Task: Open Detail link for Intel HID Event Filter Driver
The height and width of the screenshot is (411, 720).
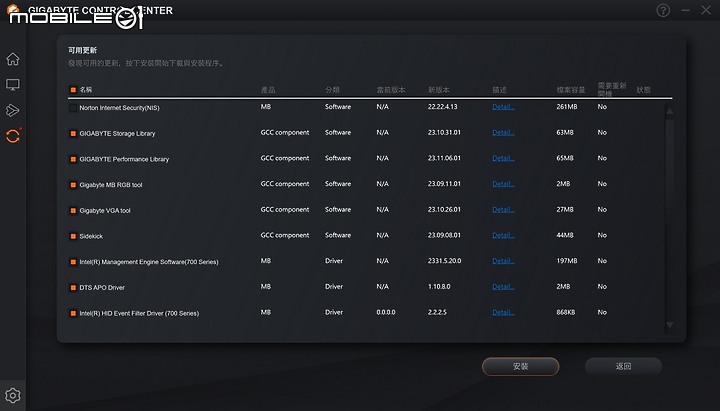Action: [503, 313]
